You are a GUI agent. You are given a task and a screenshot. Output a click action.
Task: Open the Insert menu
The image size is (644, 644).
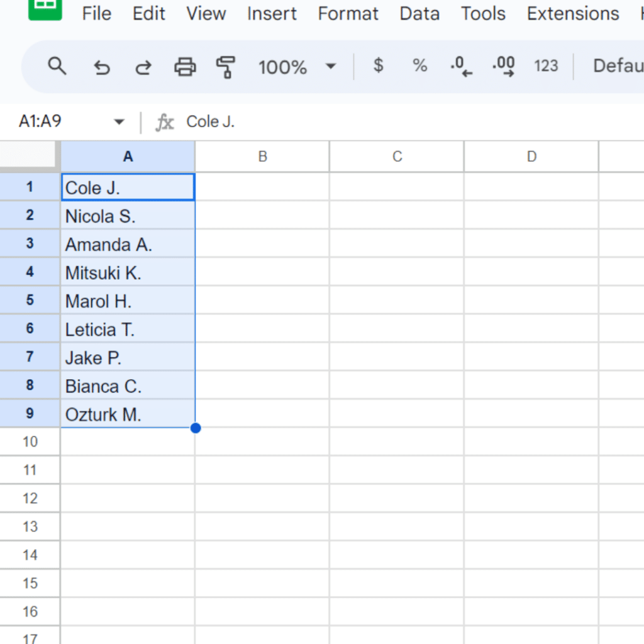pyautogui.click(x=272, y=14)
